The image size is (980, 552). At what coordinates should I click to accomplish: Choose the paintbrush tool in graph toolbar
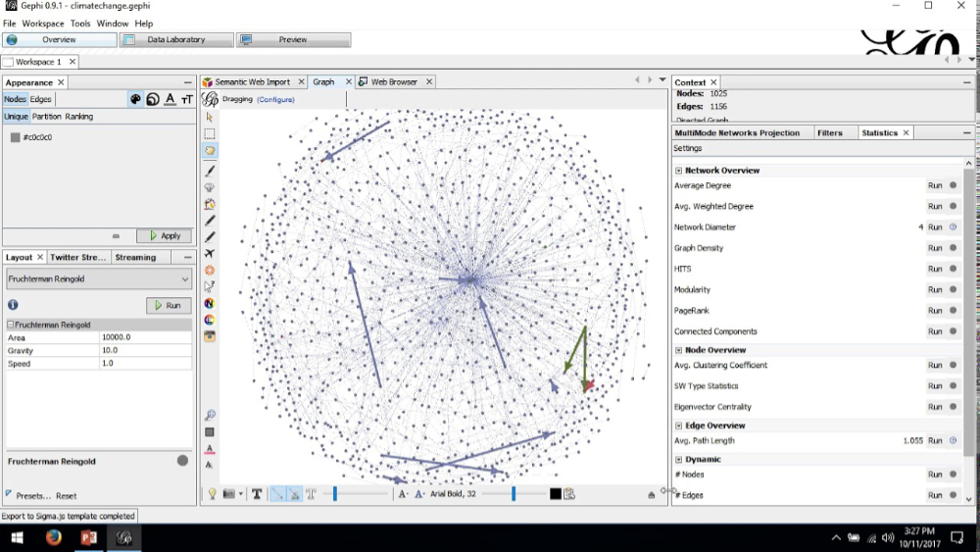coord(210,171)
